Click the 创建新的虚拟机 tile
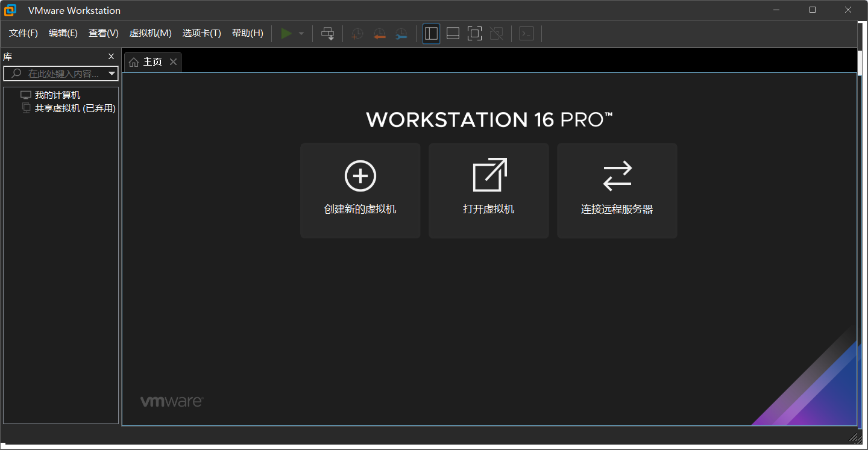The image size is (868, 450). [x=360, y=190]
